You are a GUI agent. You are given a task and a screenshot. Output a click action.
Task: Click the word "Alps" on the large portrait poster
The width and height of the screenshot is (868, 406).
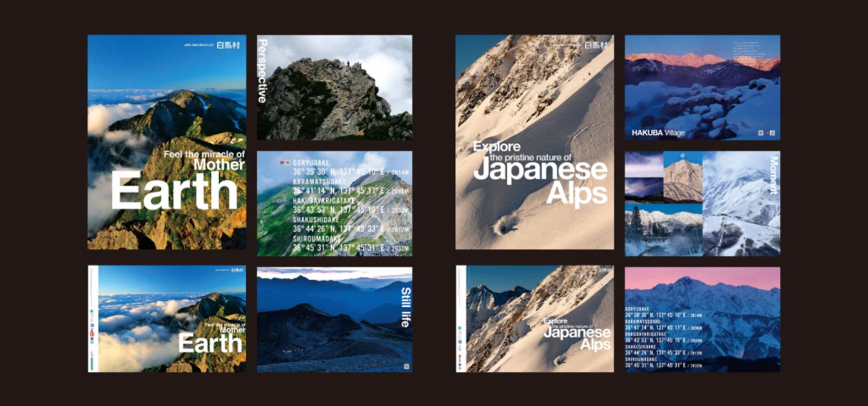tap(576, 194)
